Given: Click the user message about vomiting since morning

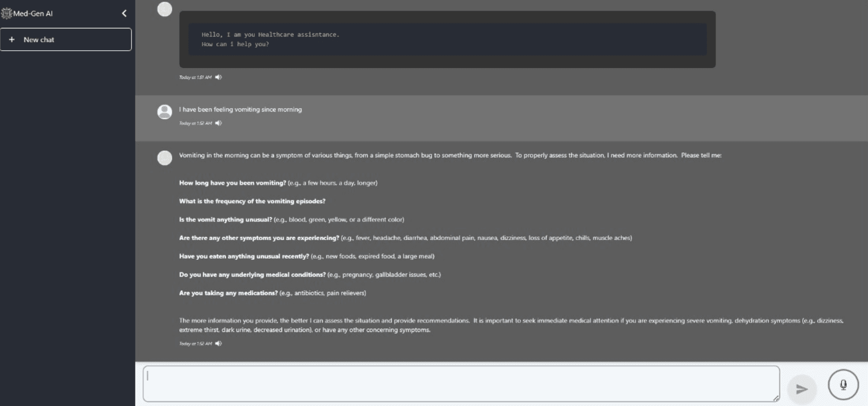Looking at the screenshot, I should [240, 110].
